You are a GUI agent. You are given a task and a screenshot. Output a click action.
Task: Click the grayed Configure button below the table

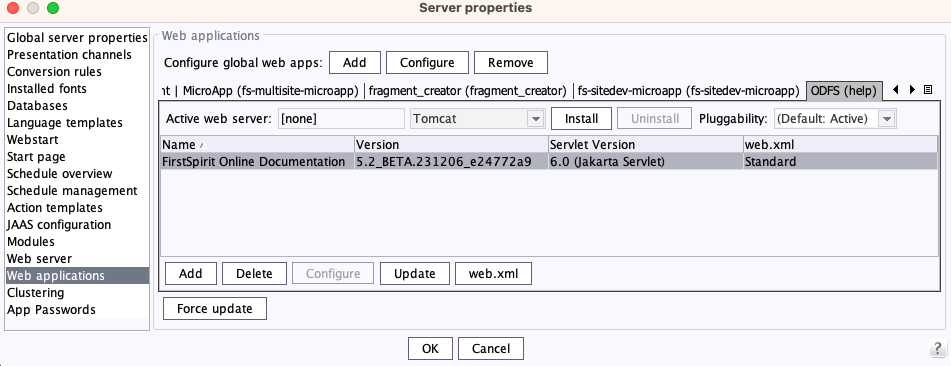[333, 274]
